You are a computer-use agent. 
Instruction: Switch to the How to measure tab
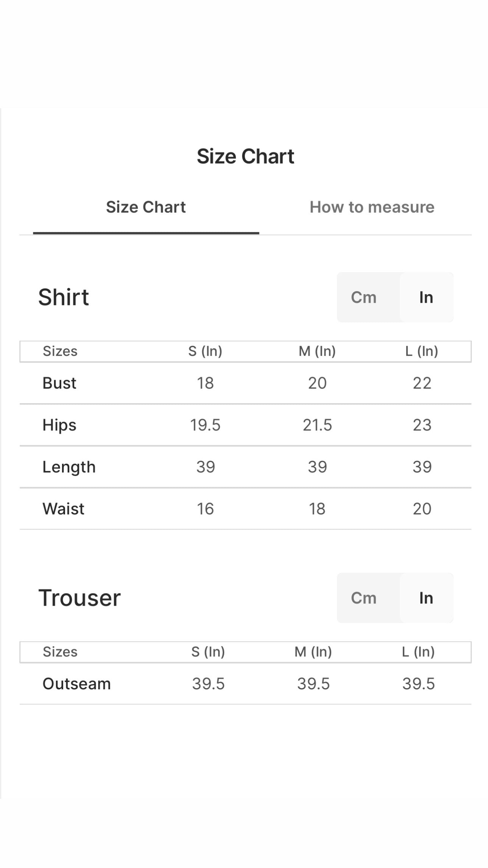tap(372, 207)
